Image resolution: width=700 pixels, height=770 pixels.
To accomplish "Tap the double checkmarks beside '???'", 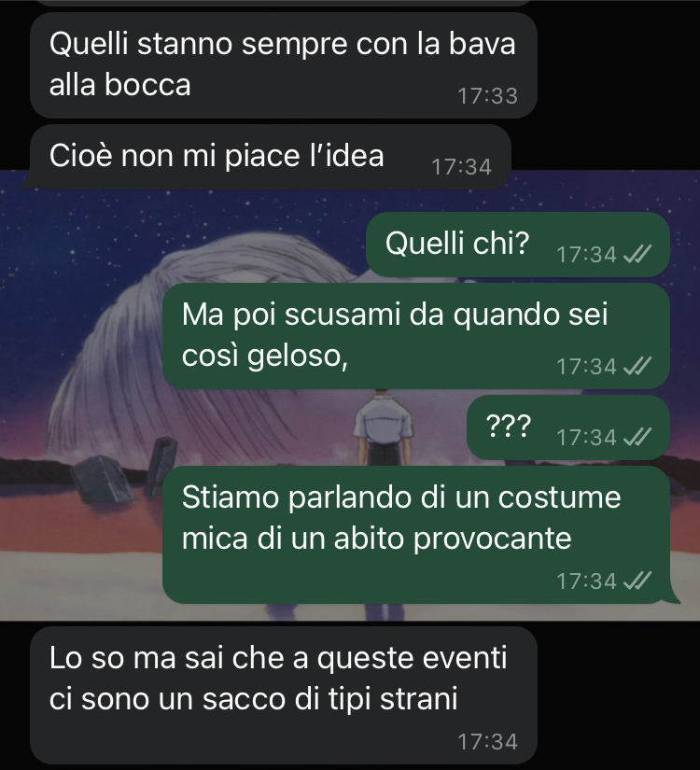I will [637, 437].
